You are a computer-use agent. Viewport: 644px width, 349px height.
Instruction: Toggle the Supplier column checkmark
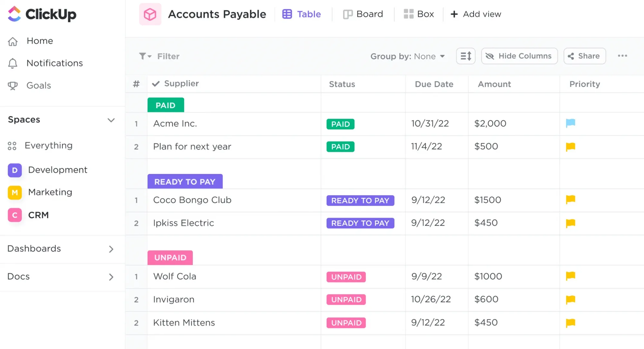156,84
